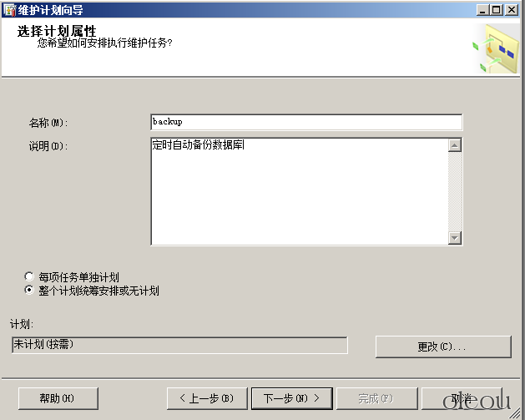This screenshot has width=525, height=420.
Task: Select the 整个计划统筹安排或无计划 radio option
Action: point(29,290)
